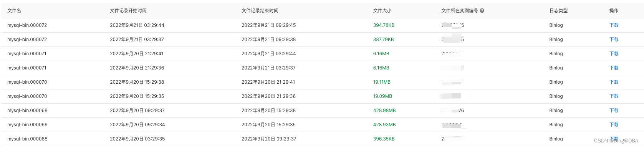
Task: Click Binlog in the mysql-bin.000068 row
Action: point(556,139)
